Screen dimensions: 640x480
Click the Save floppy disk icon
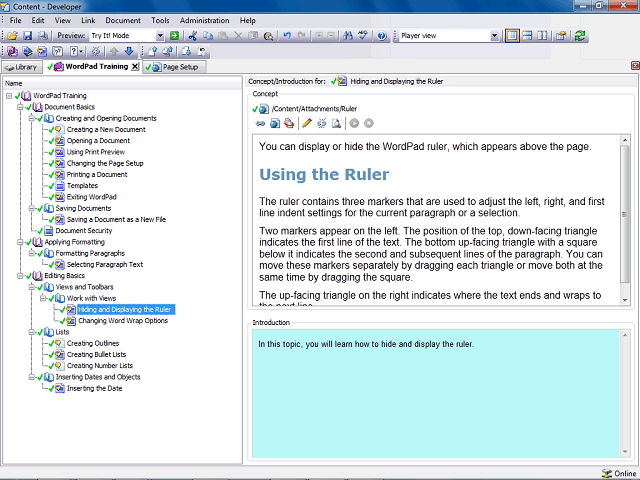click(x=27, y=36)
